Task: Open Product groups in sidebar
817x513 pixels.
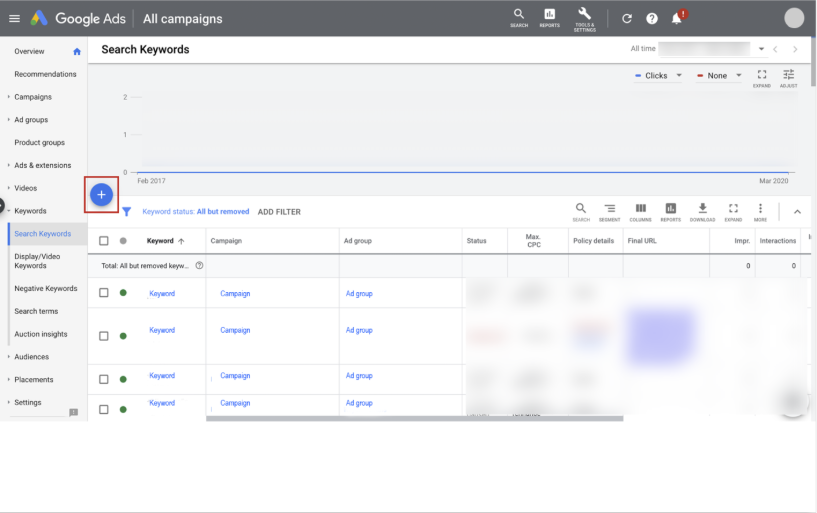Action: tap(40, 142)
